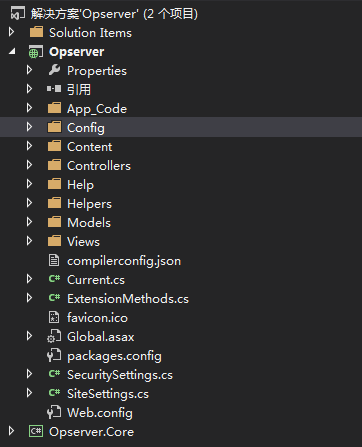Expand the Controllers folder arrow

[x=29, y=165]
